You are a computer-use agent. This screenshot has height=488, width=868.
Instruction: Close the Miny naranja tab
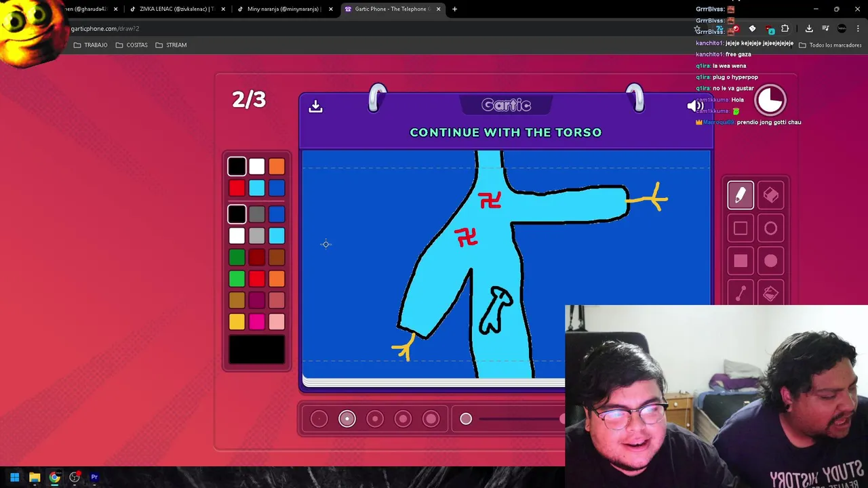(x=330, y=9)
